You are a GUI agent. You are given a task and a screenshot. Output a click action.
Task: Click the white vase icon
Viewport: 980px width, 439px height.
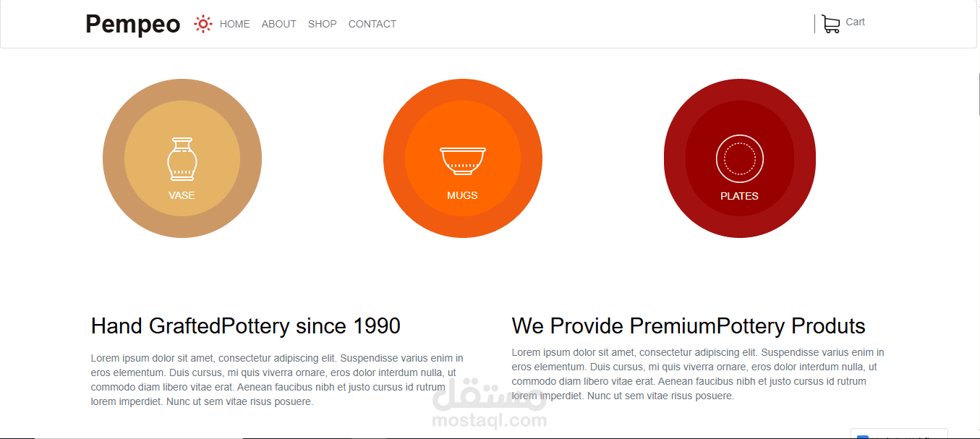tap(182, 158)
